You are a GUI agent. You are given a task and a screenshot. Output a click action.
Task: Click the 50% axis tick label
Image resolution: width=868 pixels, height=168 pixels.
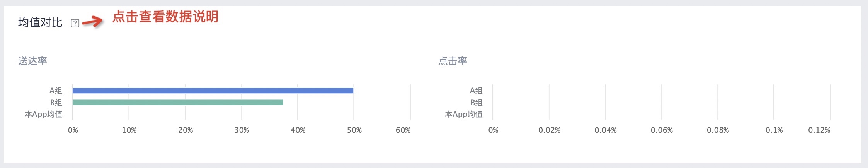tap(354, 130)
